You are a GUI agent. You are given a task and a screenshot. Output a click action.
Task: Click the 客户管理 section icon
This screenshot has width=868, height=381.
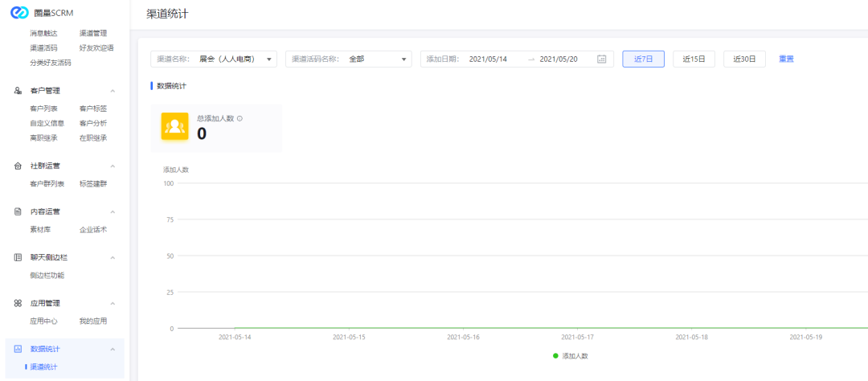[18, 91]
